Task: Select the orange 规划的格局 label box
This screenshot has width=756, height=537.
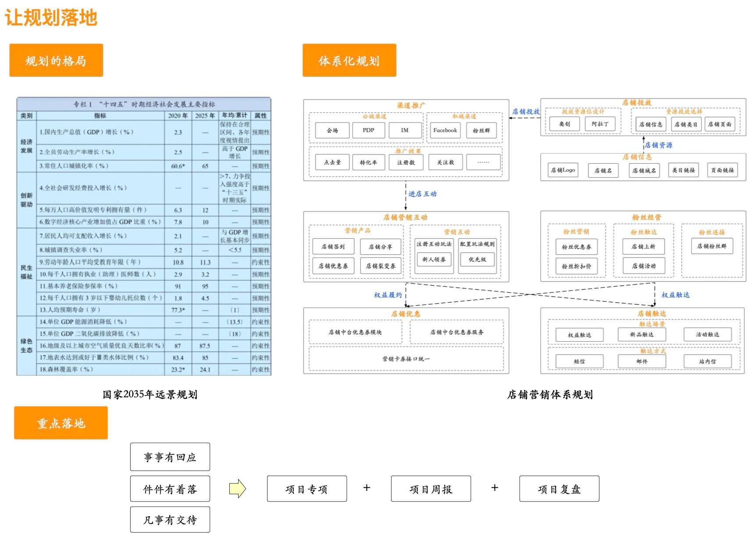Action: pyautogui.click(x=56, y=60)
